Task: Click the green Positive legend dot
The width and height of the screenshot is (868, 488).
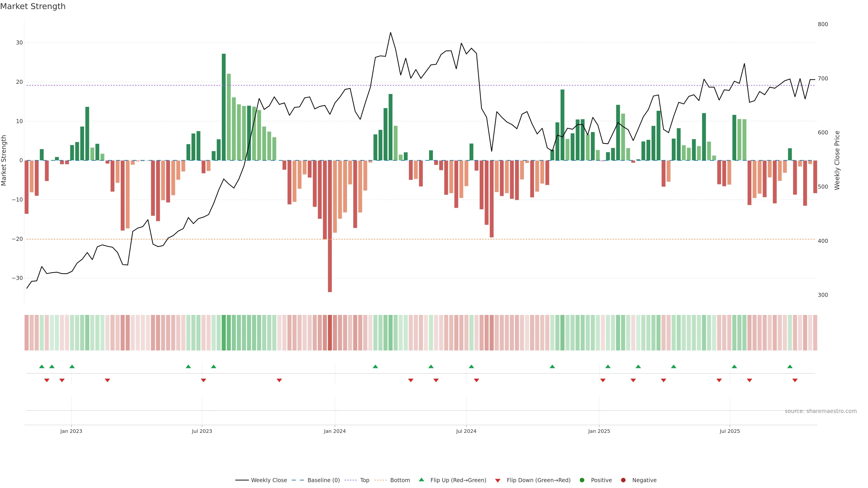Action: (x=582, y=480)
